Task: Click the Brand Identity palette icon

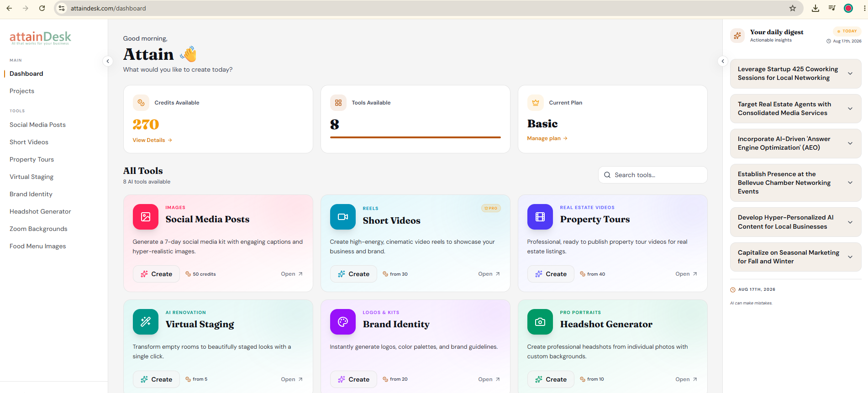Action: click(x=343, y=322)
